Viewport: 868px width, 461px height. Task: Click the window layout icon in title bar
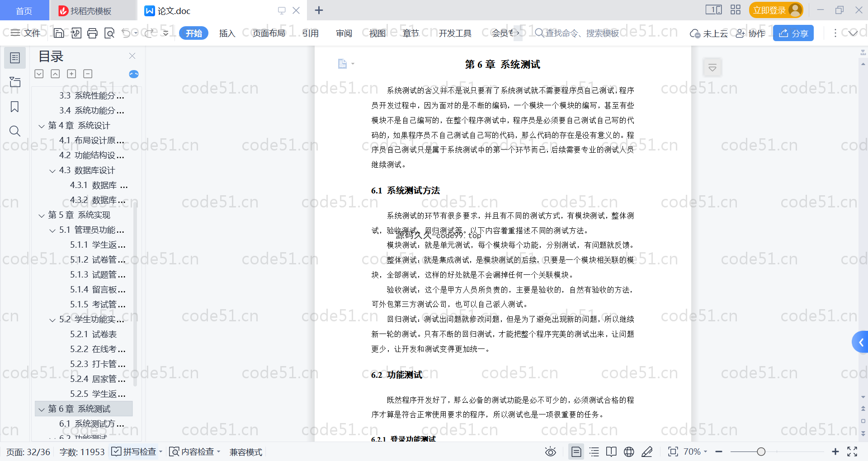click(x=713, y=10)
